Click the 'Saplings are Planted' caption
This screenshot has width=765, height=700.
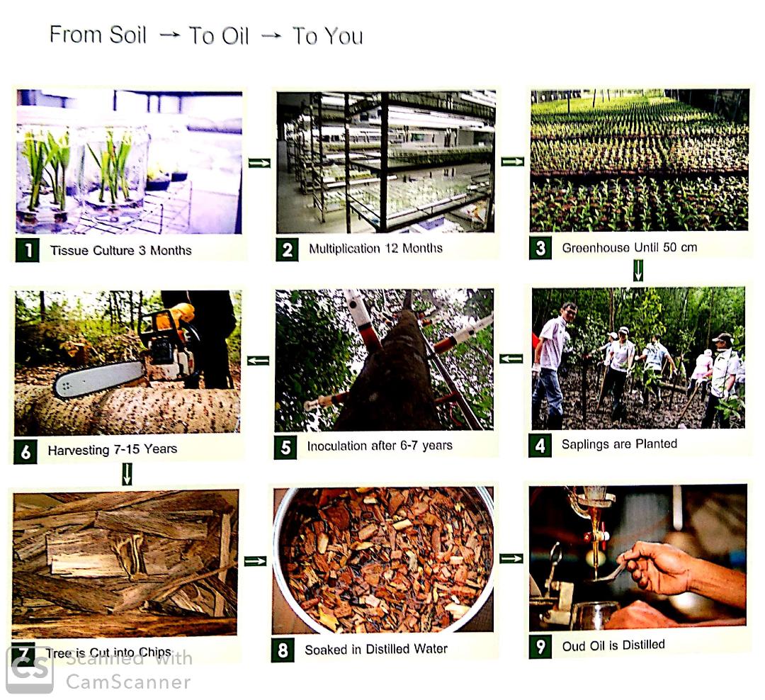tap(619, 444)
